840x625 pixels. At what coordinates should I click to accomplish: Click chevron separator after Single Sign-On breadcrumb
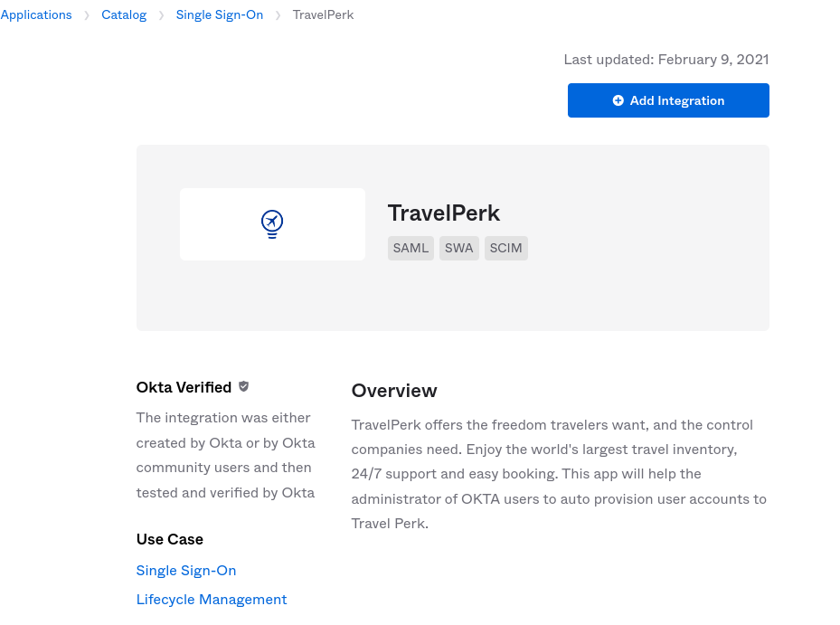pyautogui.click(x=278, y=15)
